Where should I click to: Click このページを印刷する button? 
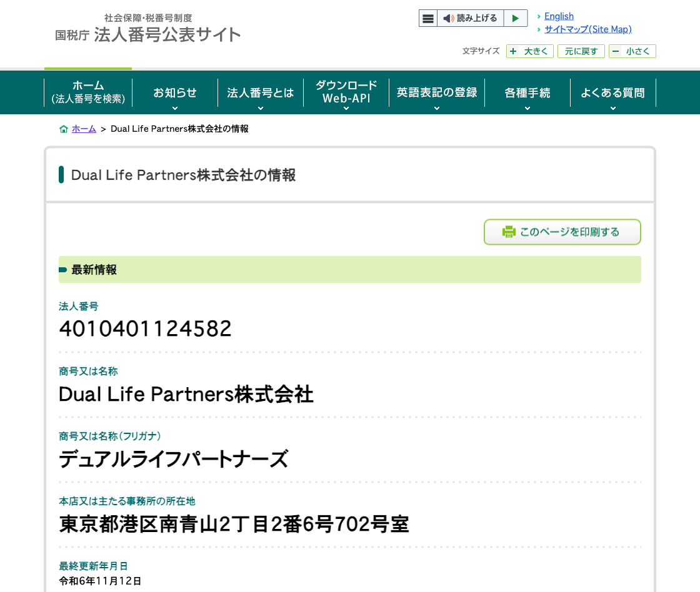(562, 232)
